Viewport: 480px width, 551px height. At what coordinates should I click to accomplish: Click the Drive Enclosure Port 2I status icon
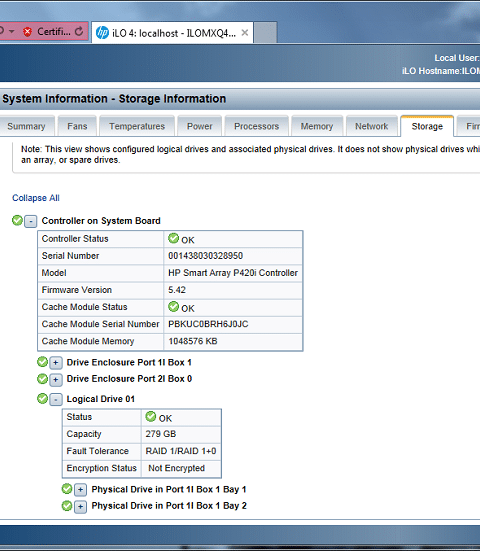click(x=42, y=379)
